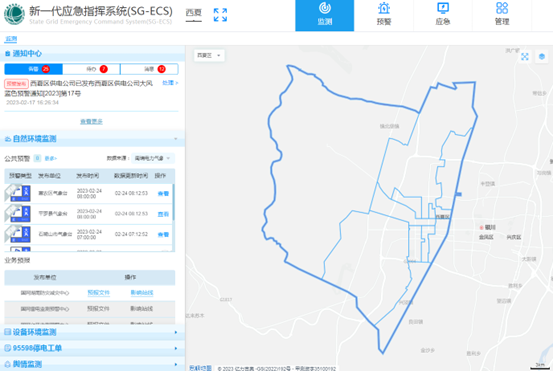Click the warning icon in 平罗县气象台 row
The height and width of the screenshot is (371, 553).
18,214
